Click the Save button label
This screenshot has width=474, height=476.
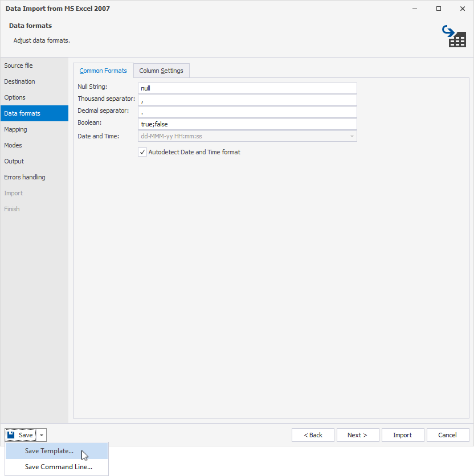tap(26, 435)
